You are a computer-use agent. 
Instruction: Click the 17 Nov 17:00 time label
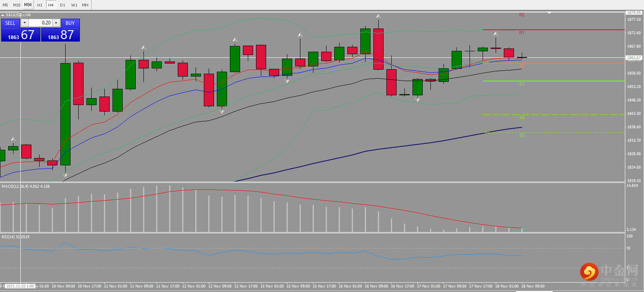coord(481,286)
